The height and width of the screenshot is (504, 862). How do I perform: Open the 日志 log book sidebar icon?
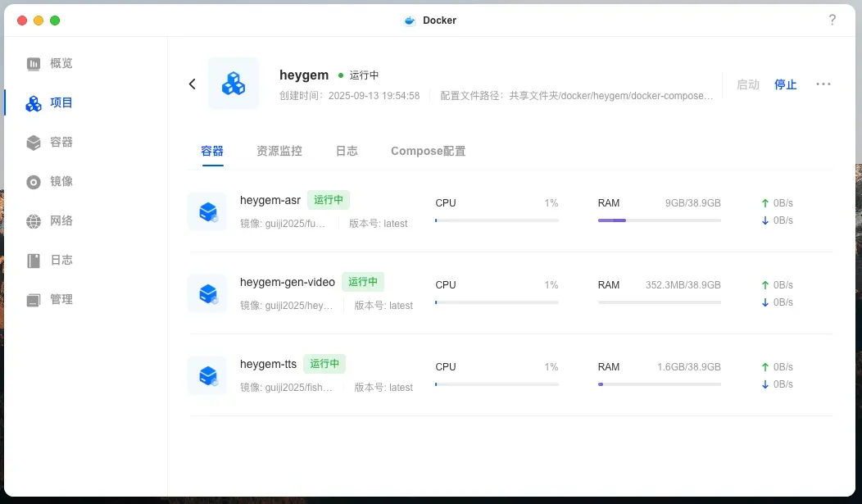point(34,261)
